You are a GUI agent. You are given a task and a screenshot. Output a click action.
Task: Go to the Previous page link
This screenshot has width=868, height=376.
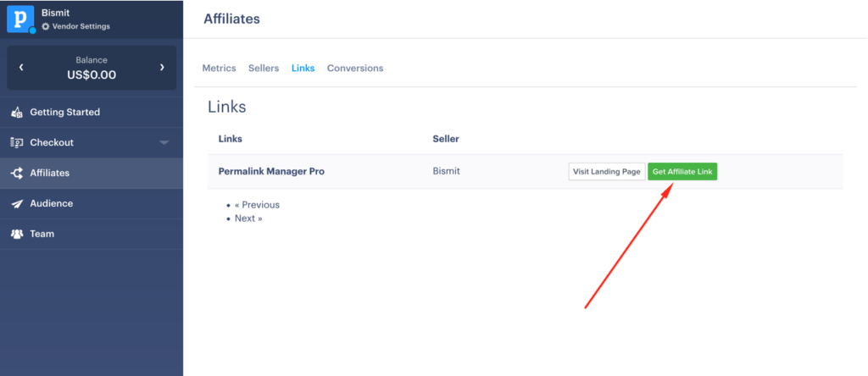[x=257, y=205]
